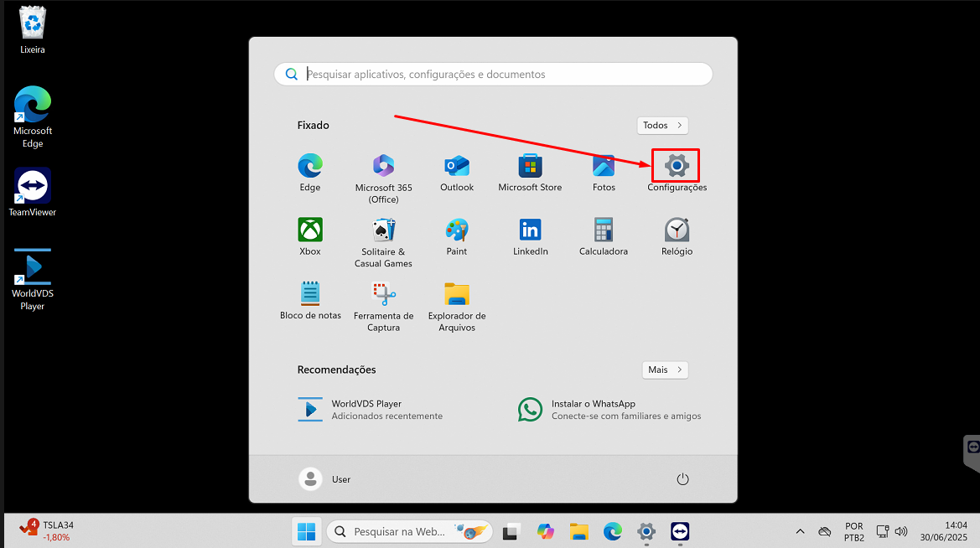This screenshot has width=980, height=548.
Task: Launch Ferramenta de Captura
Action: (383, 307)
